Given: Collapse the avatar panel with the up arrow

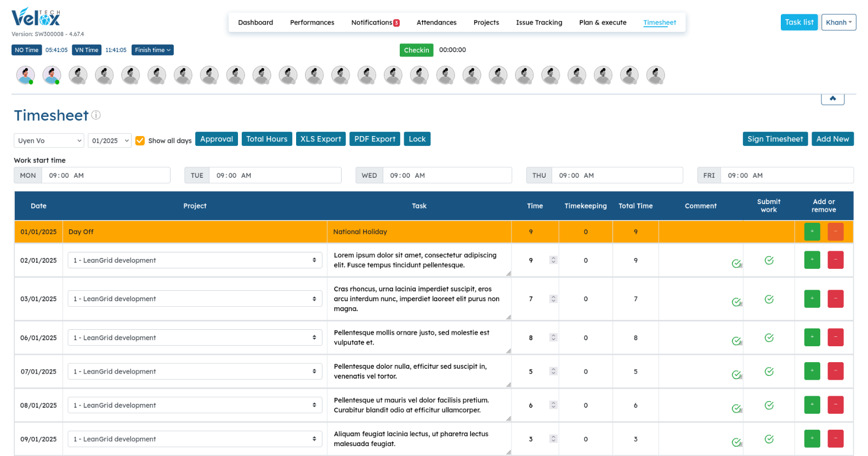Looking at the screenshot, I should pos(832,98).
